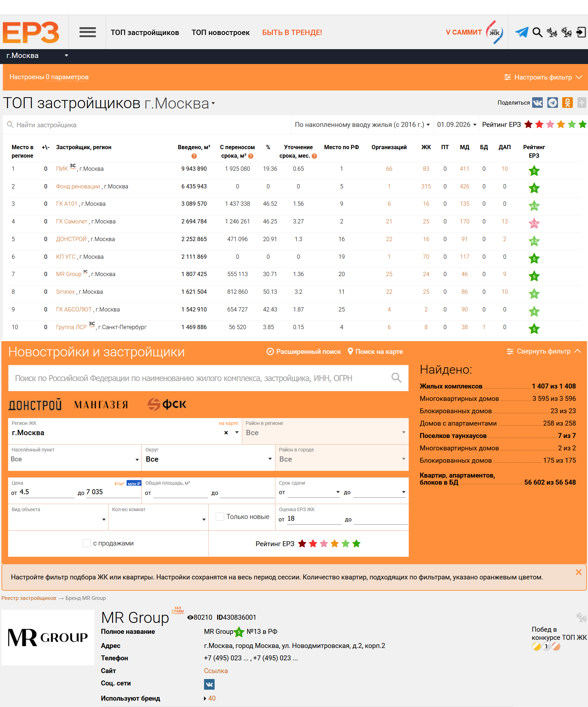Click the help icon beside С переносом срока
This screenshot has height=707, width=588.
(251, 156)
